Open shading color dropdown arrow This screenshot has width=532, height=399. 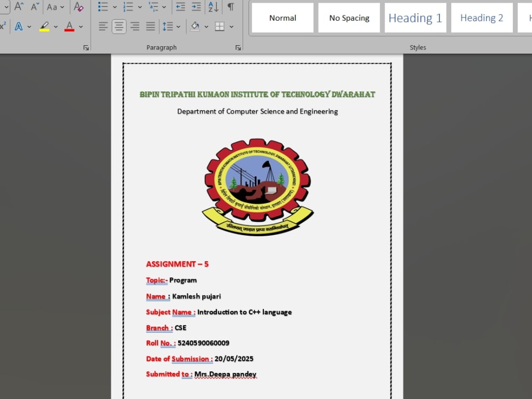tap(206, 27)
